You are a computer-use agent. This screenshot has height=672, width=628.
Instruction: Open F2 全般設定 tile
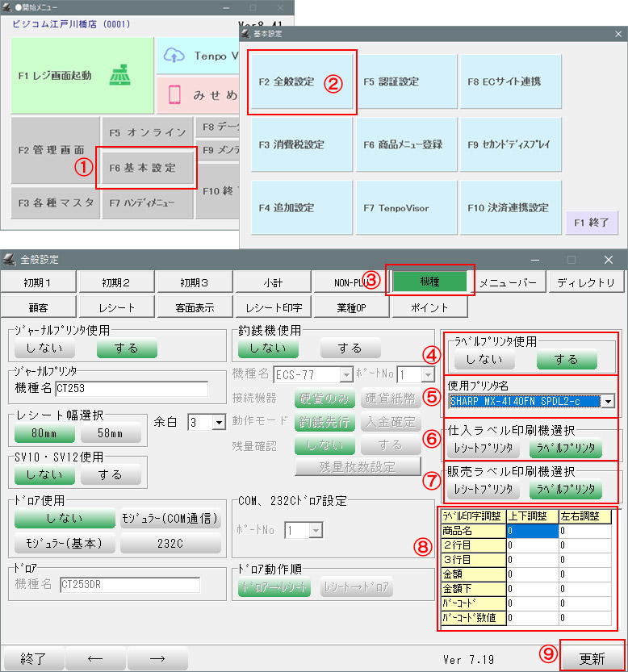click(x=301, y=81)
